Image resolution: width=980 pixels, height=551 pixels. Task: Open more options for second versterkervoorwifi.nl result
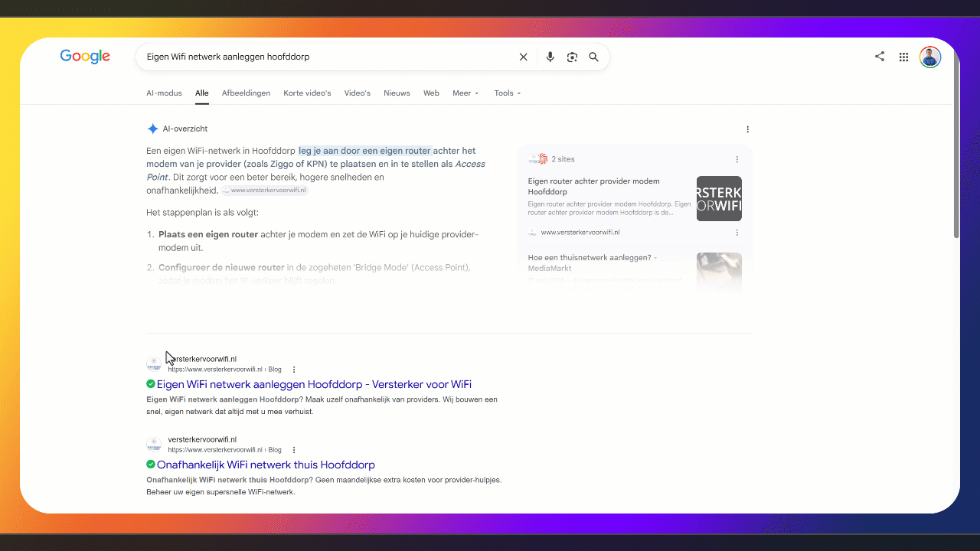[x=294, y=450]
